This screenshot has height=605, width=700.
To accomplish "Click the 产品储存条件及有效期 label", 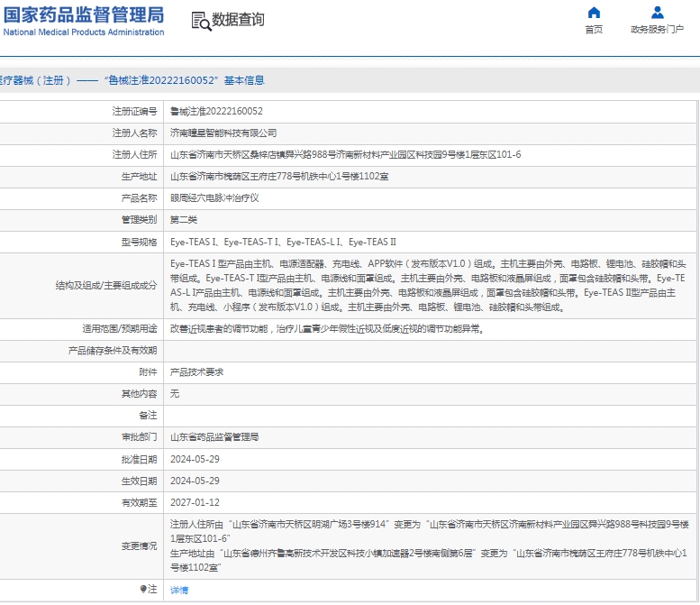I will (113, 351).
